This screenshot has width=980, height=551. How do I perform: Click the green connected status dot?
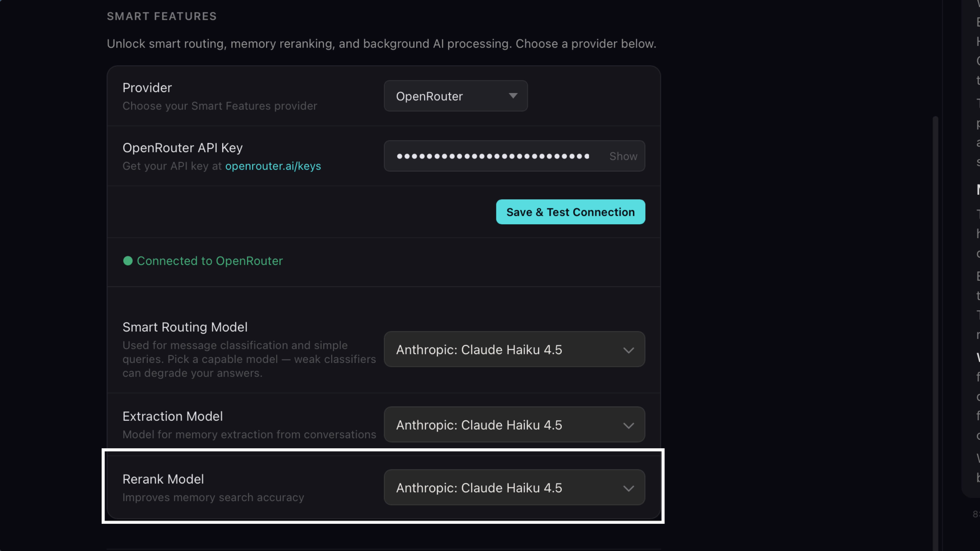click(x=128, y=261)
